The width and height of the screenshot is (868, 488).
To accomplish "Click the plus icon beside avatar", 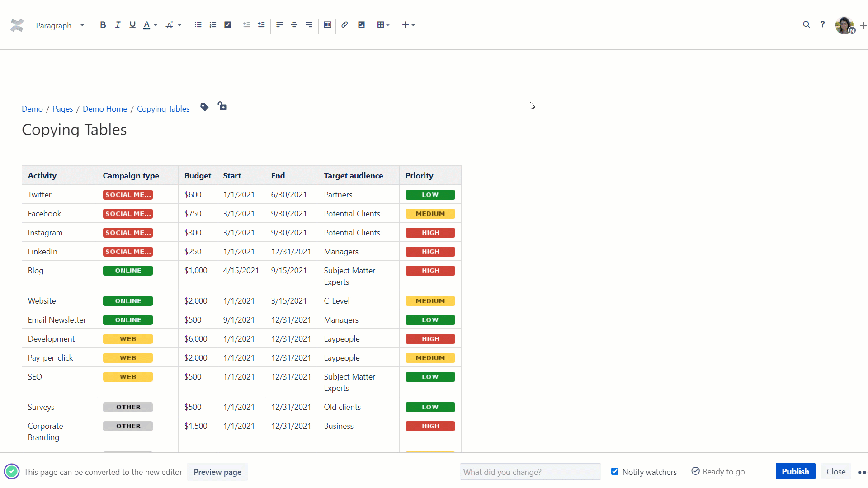I will (x=863, y=26).
